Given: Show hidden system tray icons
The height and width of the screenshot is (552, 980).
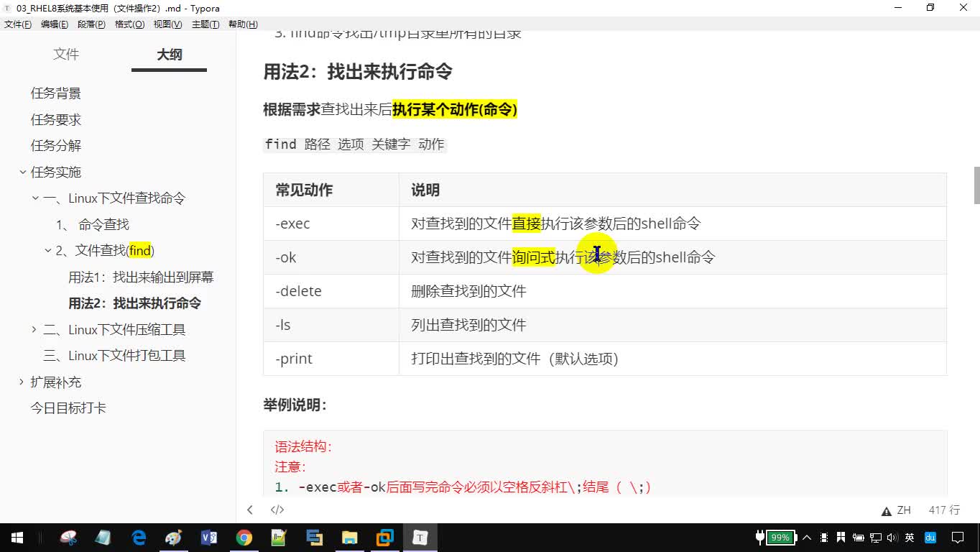Looking at the screenshot, I should 807,538.
